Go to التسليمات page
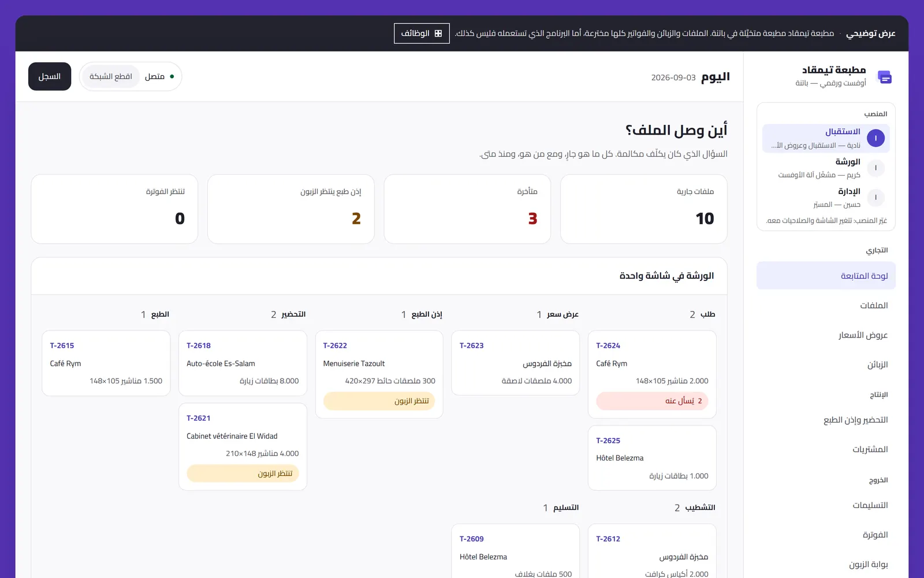Screen dimensions: 924x578 pos(826,505)
